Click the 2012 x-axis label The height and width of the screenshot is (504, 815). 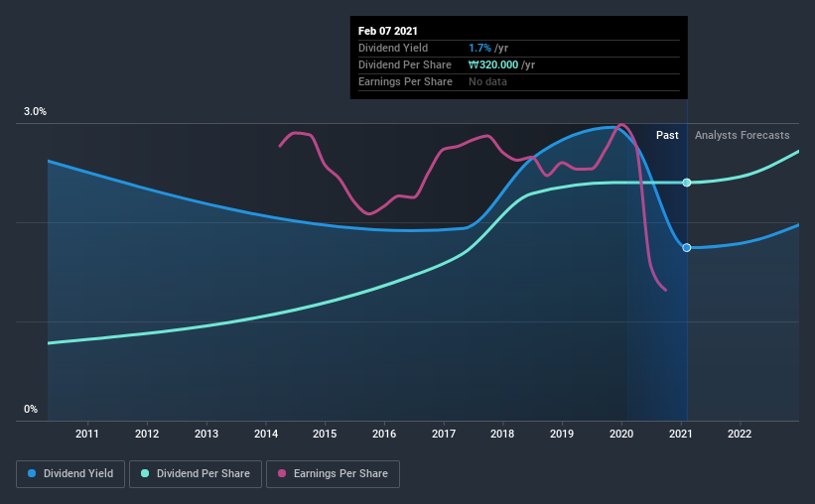pyautogui.click(x=147, y=434)
